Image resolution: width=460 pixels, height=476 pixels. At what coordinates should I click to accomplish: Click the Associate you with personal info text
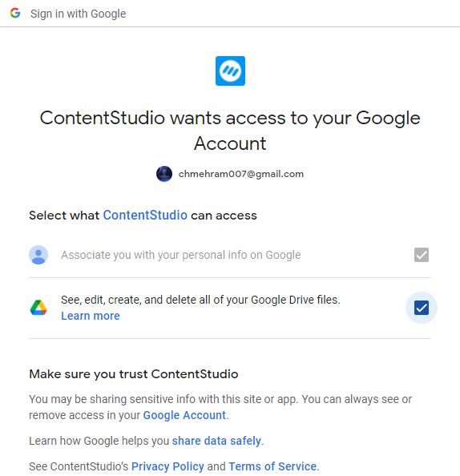(x=181, y=255)
